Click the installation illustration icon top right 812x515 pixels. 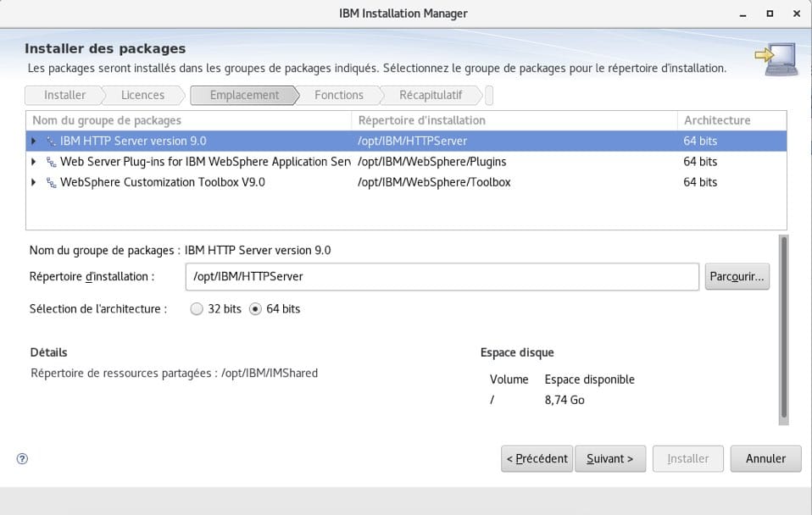click(x=776, y=58)
